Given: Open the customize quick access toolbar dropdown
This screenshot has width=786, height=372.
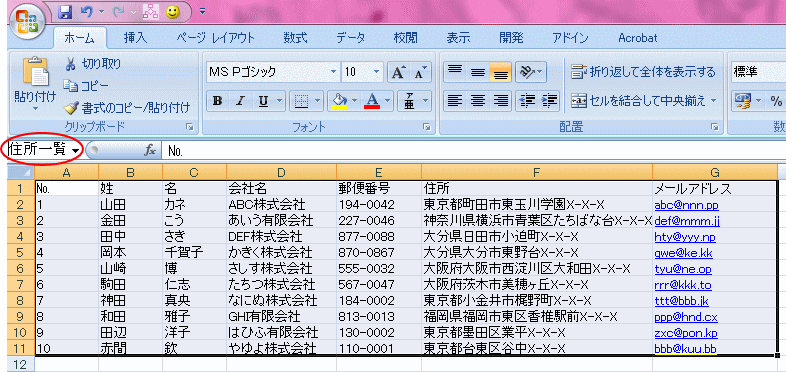Looking at the screenshot, I should [202, 11].
